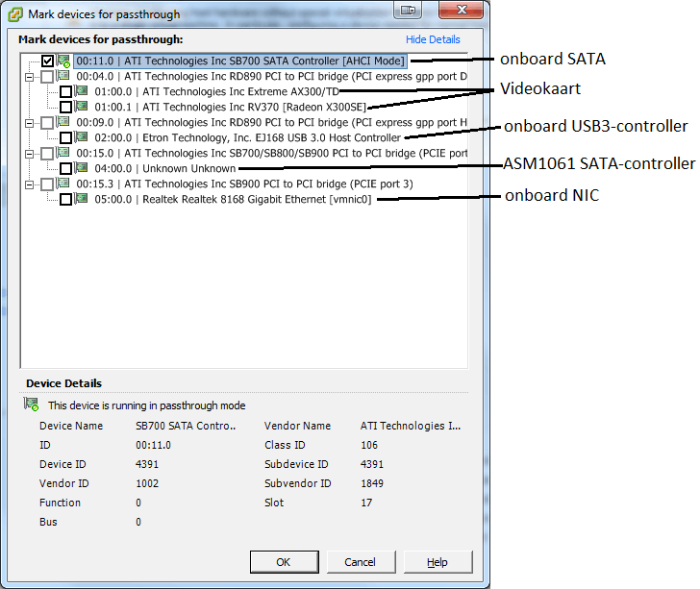This screenshot has height=589, width=700.
Task: Select the 01:00.0 Extreme AX300/TD row
Action: (x=216, y=91)
